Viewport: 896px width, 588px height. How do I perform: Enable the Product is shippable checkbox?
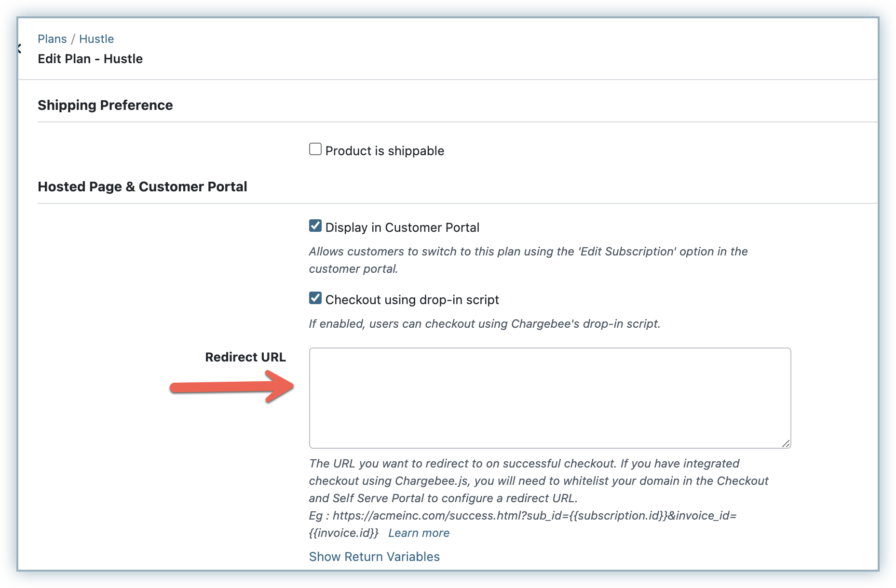click(x=315, y=149)
